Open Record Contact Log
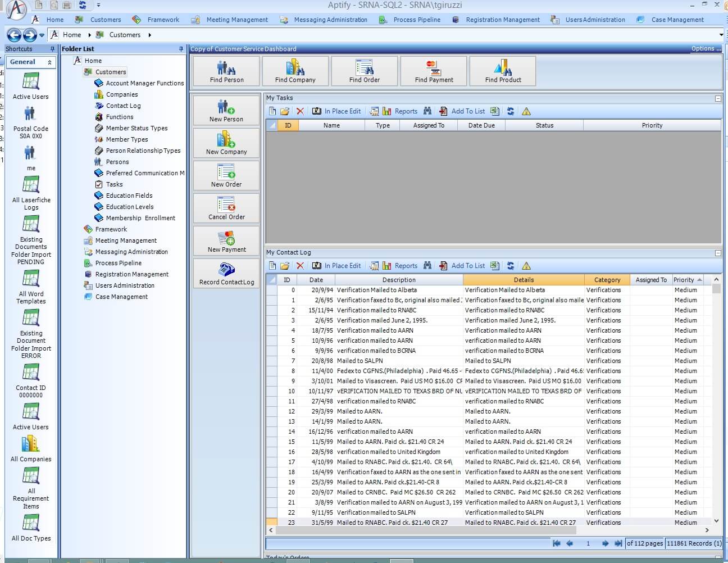This screenshot has height=563, width=728. coord(226,273)
